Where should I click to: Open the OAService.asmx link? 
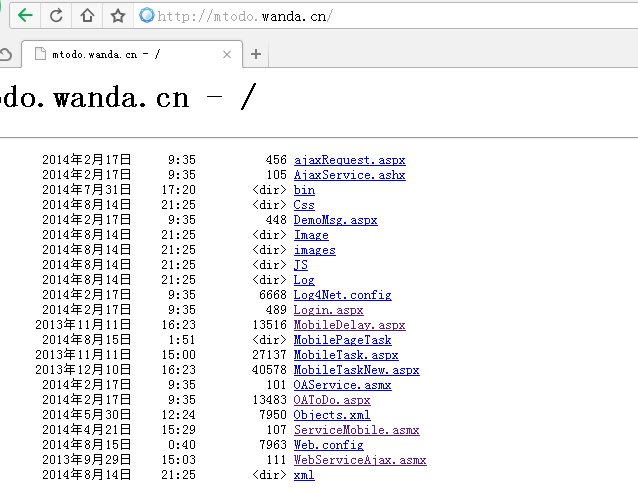[343, 385]
